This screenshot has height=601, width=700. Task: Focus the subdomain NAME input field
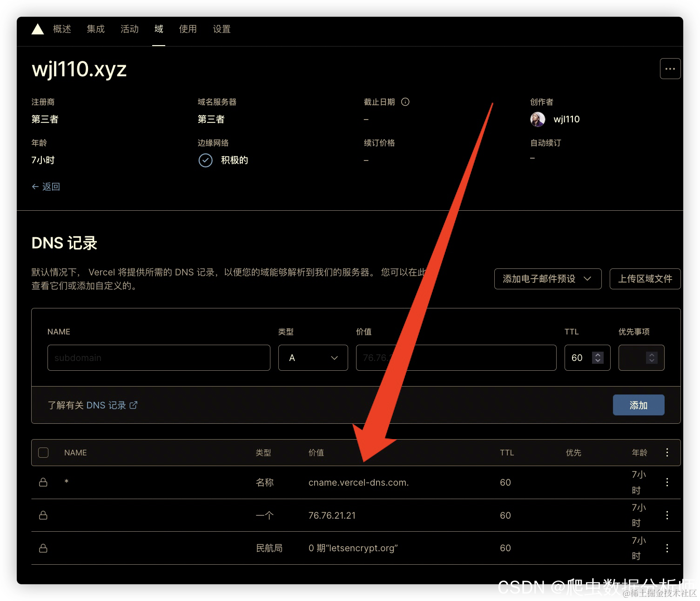point(159,358)
